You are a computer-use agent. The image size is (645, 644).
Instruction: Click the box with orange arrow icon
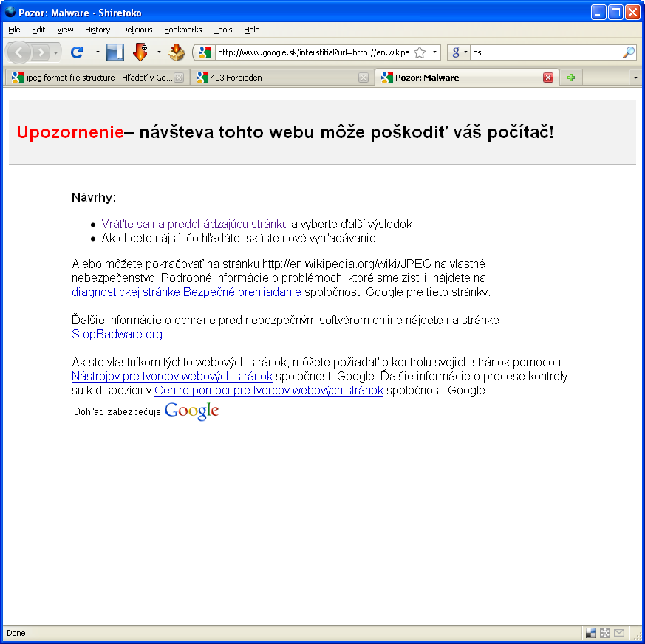177,52
